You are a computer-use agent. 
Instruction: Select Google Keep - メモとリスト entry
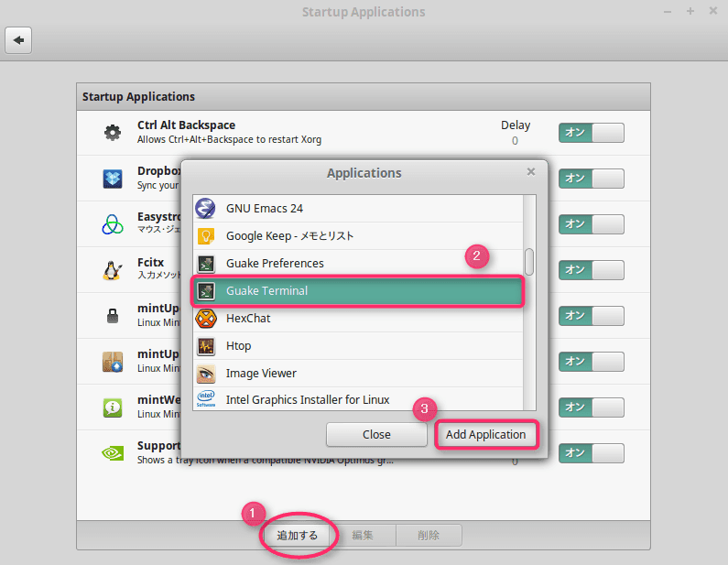coord(358,236)
